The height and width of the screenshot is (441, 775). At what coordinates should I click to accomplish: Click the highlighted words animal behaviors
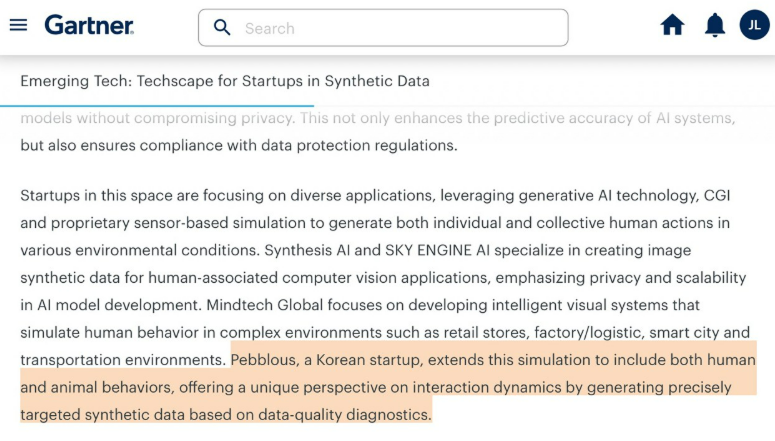coord(107,386)
